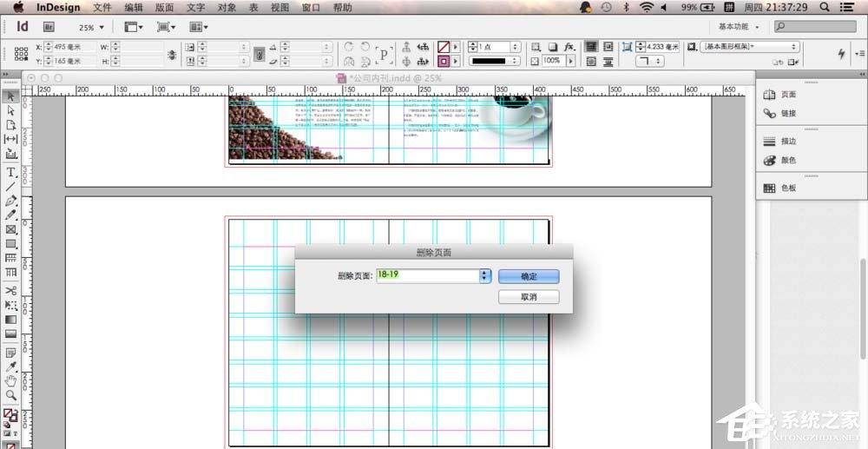
Task: Click the Quick Apply lightning icon
Action: pos(842,54)
